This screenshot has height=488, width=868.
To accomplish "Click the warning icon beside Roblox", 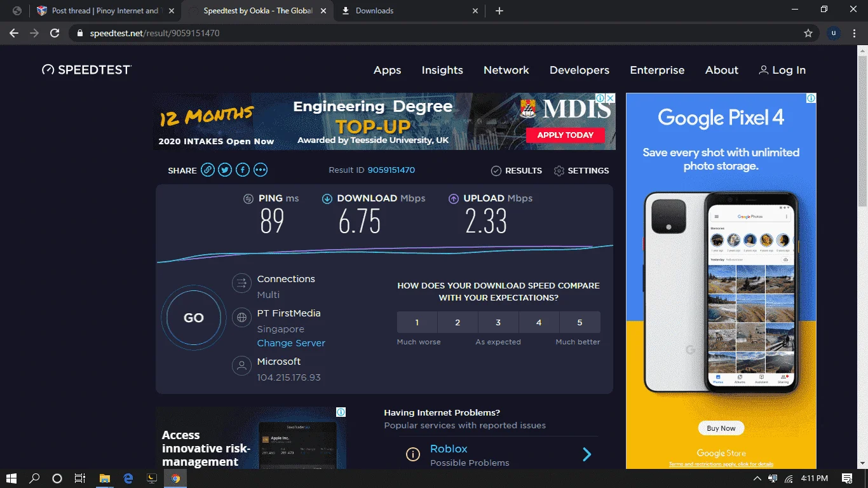I will tap(413, 454).
